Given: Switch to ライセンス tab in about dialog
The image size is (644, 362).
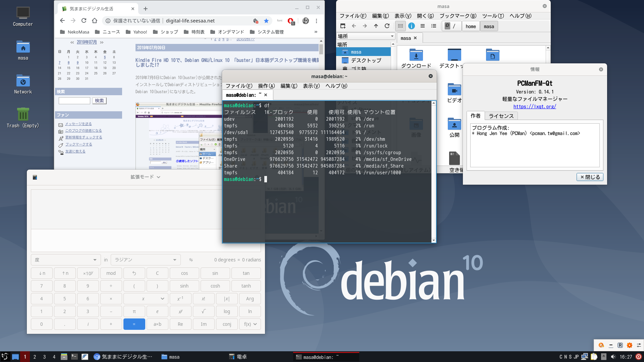Looking at the screenshot, I should [x=501, y=116].
